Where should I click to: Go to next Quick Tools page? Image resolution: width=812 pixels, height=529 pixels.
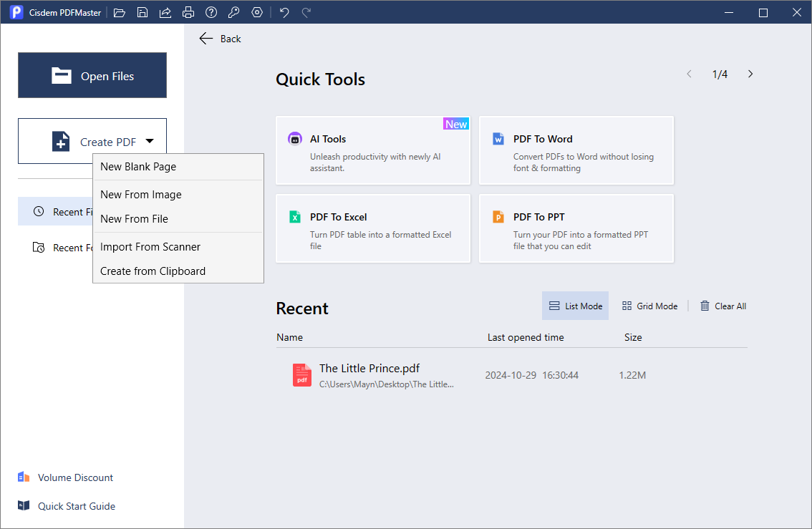pos(750,74)
